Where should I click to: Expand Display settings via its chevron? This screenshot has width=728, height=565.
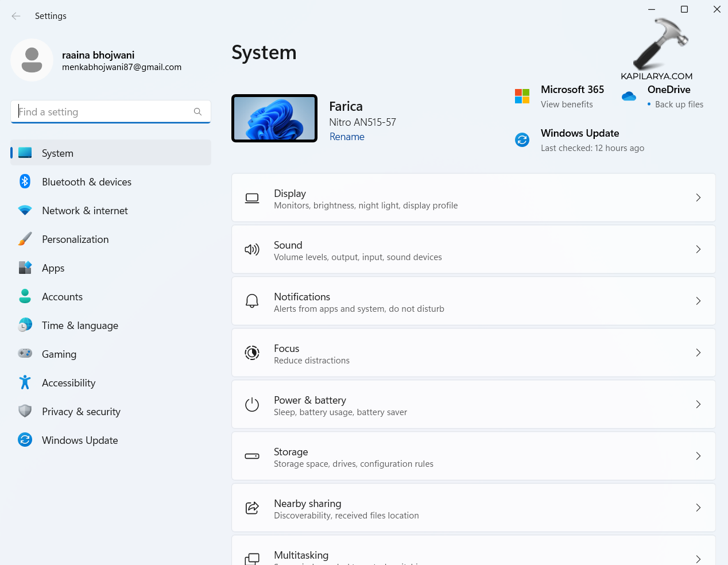click(x=698, y=198)
